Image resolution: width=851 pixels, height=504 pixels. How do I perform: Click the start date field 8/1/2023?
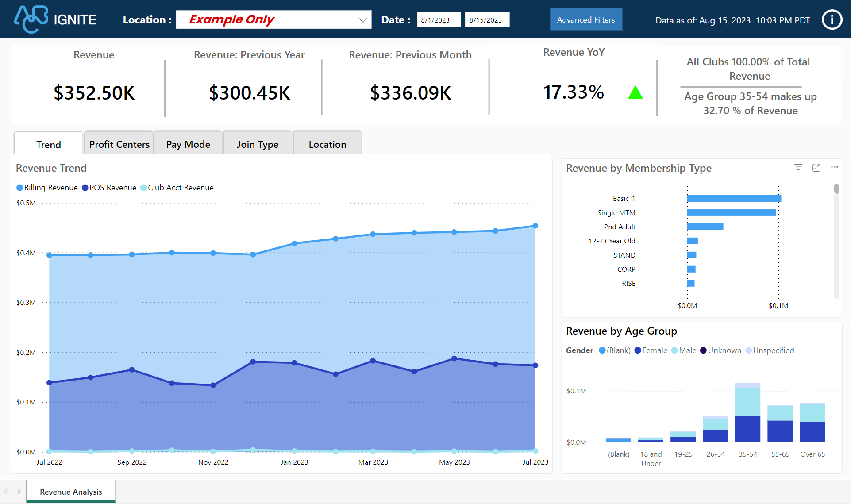439,20
